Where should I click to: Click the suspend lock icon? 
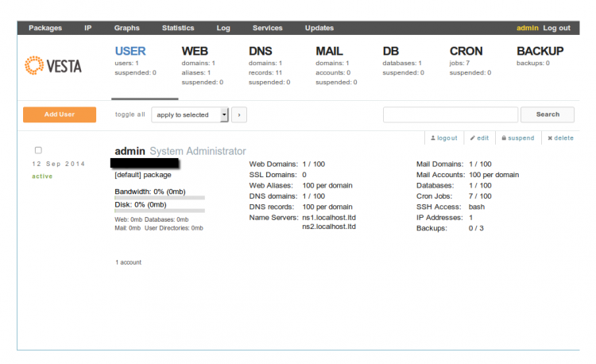pos(502,138)
